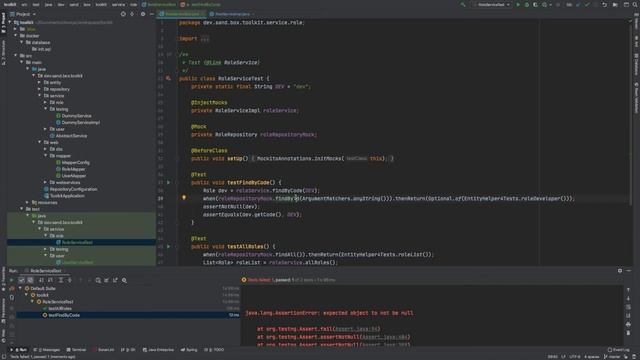Switch to the inactive editor tab right of RoleServiceTest
Screen dimensions: 640x360
232,14
